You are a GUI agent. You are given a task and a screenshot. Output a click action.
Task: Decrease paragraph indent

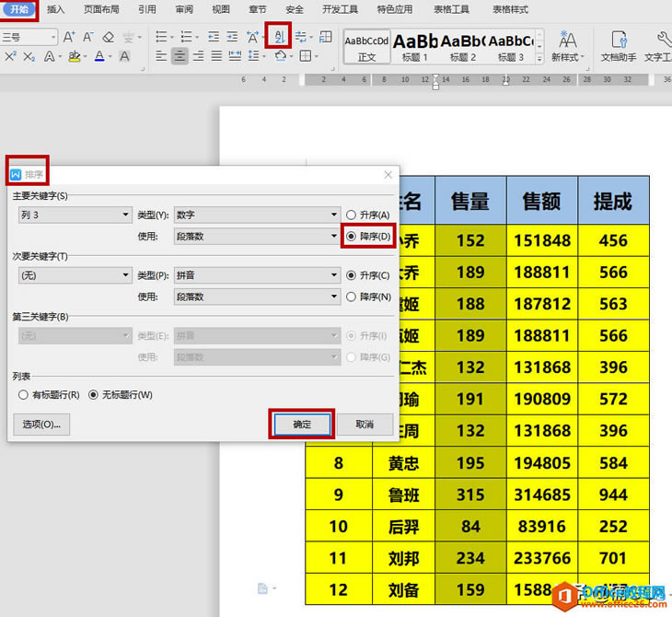pos(214,37)
